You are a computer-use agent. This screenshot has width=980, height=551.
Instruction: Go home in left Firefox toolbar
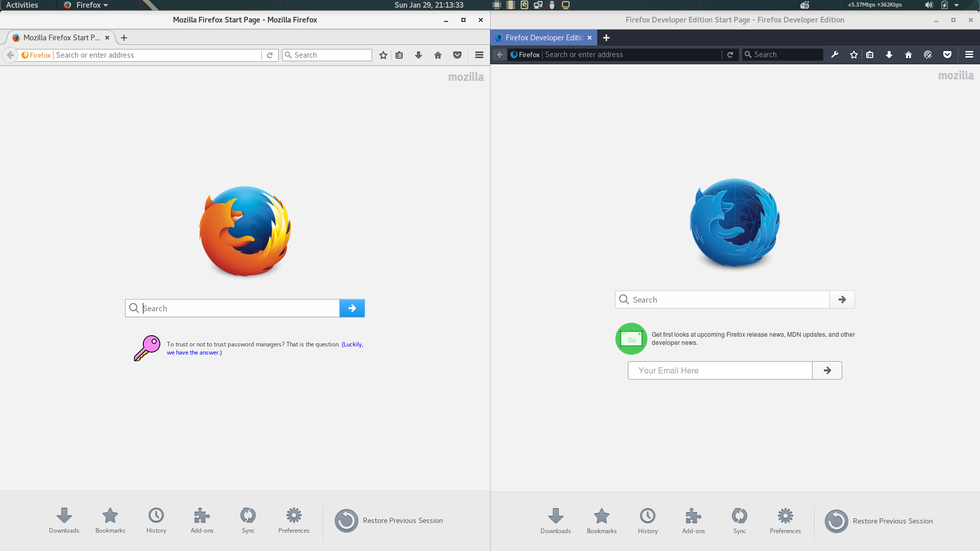point(438,55)
